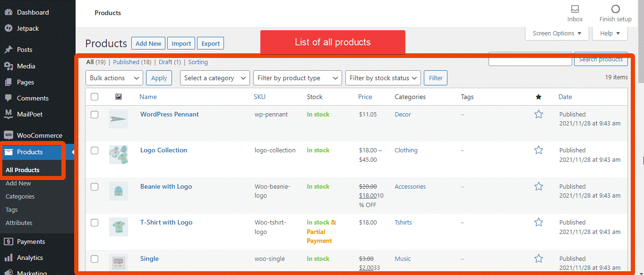
Task: Click the Add New button beside Products heading
Action: [x=148, y=43]
